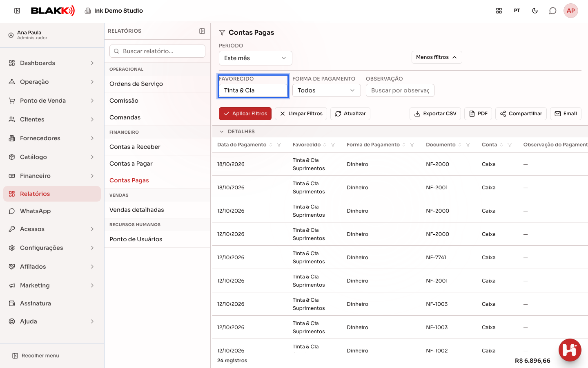Collapse the Detalhes section
This screenshot has height=368, width=588.
222,132
